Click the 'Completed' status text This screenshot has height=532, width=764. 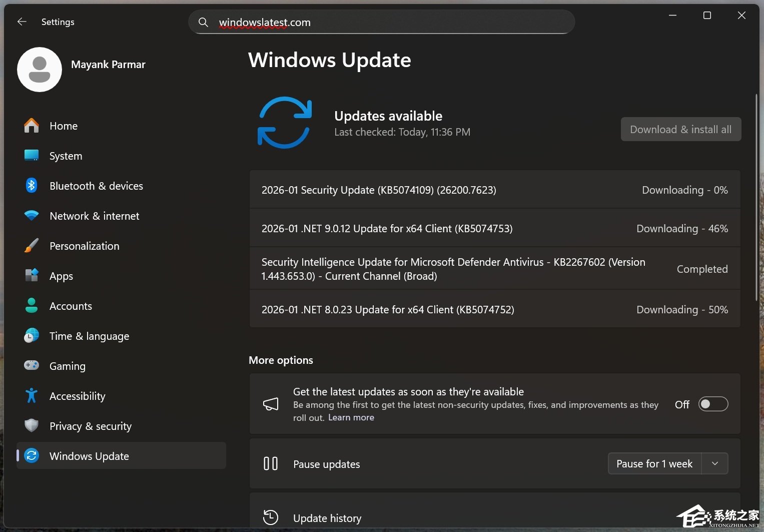point(702,269)
